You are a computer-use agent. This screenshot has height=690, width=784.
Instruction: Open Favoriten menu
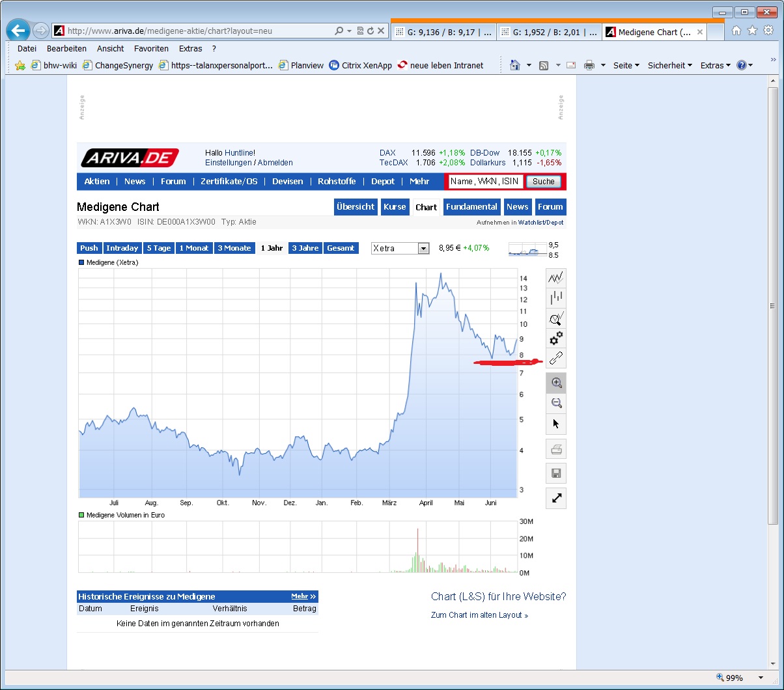tap(151, 49)
